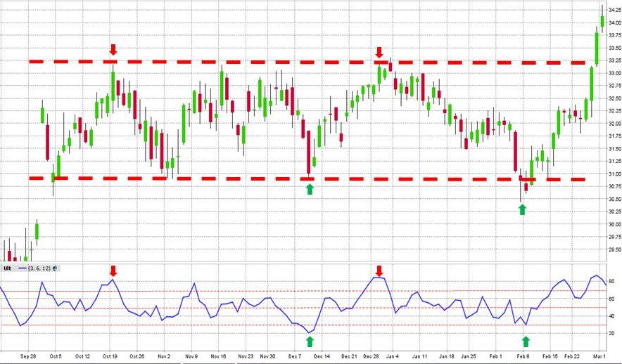Click the 34.25 price axis label
This screenshot has width=622, height=364.
615,10
